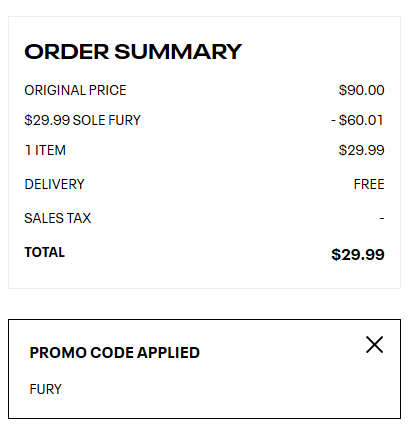Click the FREE delivery value
412x428 pixels.
[369, 184]
